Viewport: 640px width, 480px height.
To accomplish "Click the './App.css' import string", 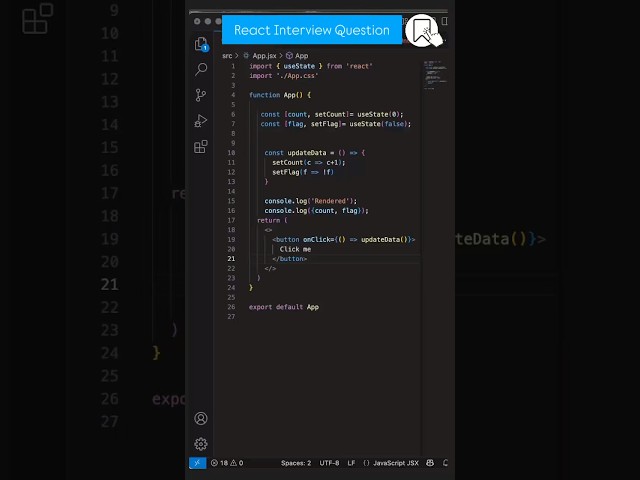I will pyautogui.click(x=297, y=76).
